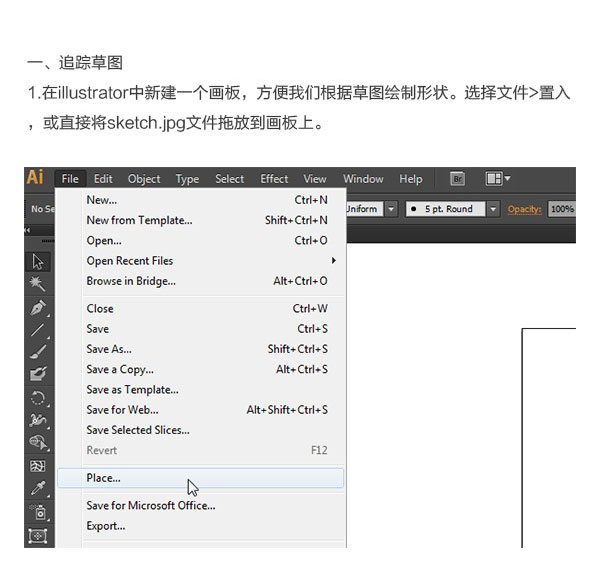600x575 pixels.
Task: Select the Rotate tool
Action: click(x=38, y=398)
